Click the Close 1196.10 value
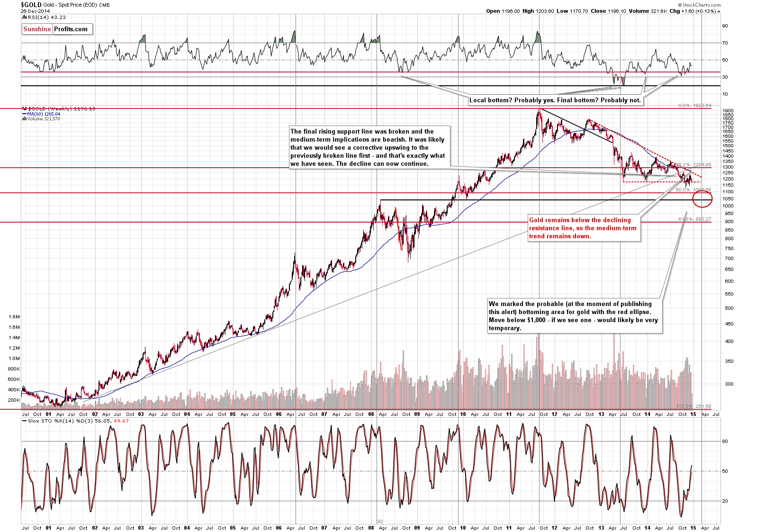 click(608, 11)
